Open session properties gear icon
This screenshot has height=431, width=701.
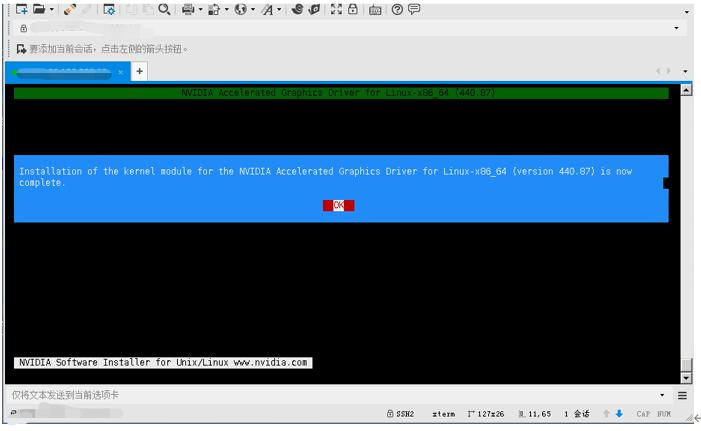[x=109, y=9]
